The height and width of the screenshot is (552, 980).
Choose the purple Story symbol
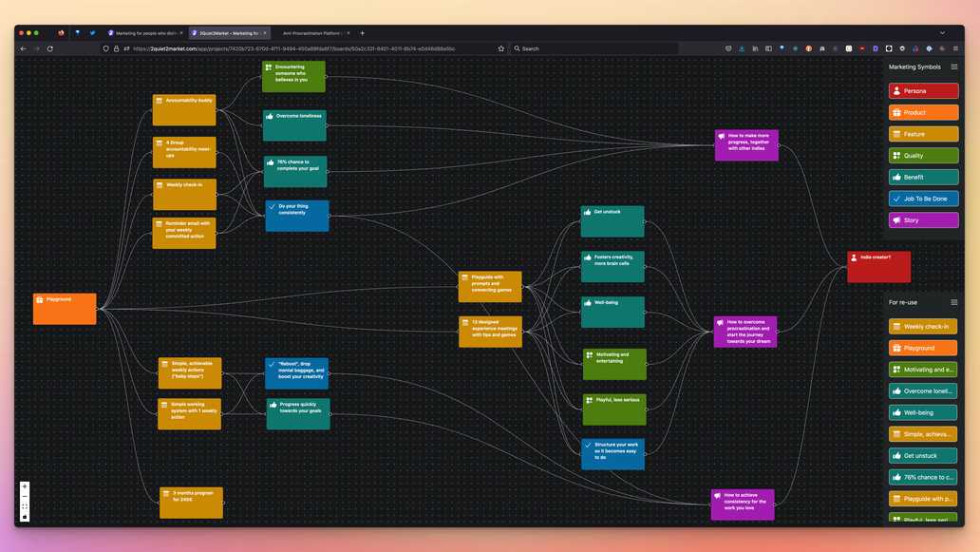tap(923, 220)
